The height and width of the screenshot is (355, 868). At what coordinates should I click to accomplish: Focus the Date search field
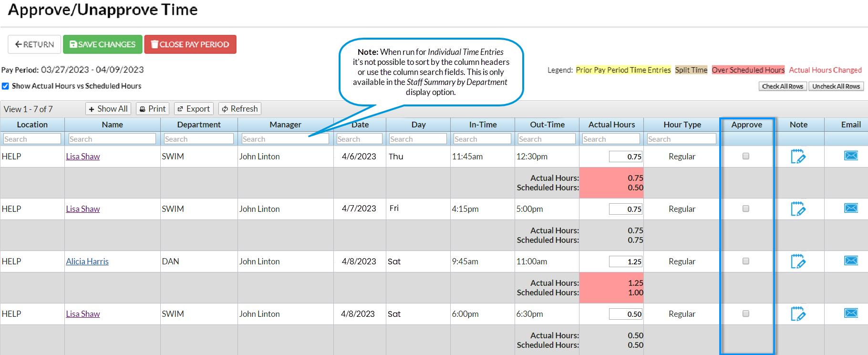coord(360,139)
